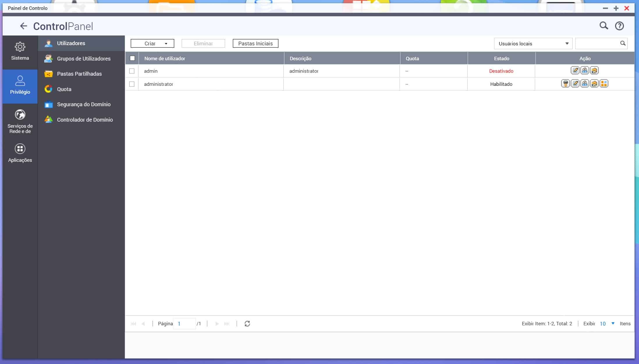
Task: Click the change password key icon for administrator
Action: pos(565,84)
